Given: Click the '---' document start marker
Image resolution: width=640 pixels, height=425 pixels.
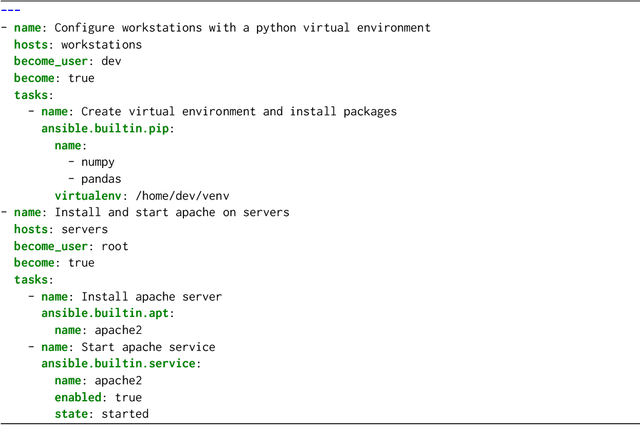Looking at the screenshot, I should 10,10.
